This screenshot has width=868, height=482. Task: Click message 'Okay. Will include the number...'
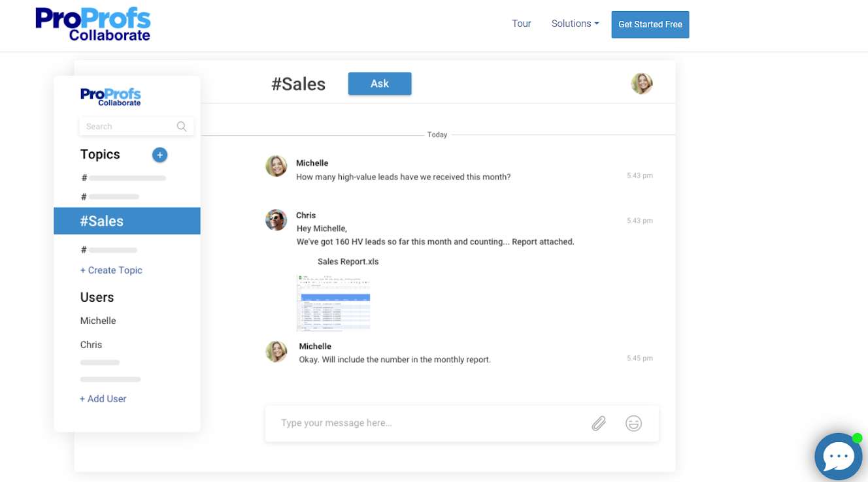395,360
